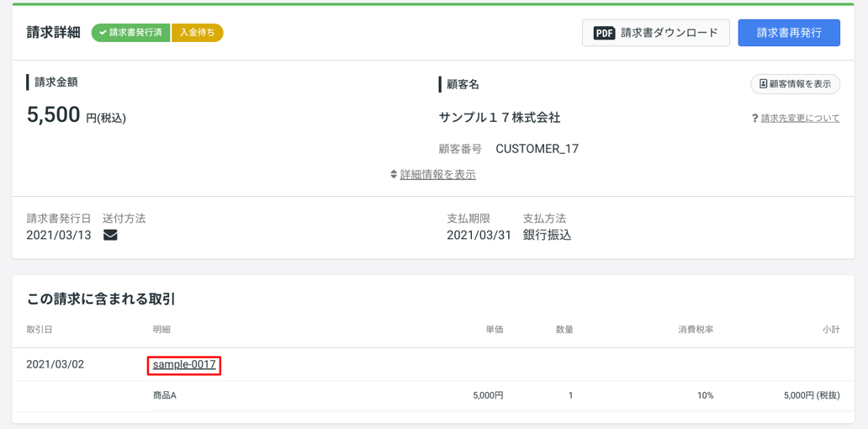The height and width of the screenshot is (429, 868).
Task: Open the 請求先変更について help link
Action: click(801, 118)
